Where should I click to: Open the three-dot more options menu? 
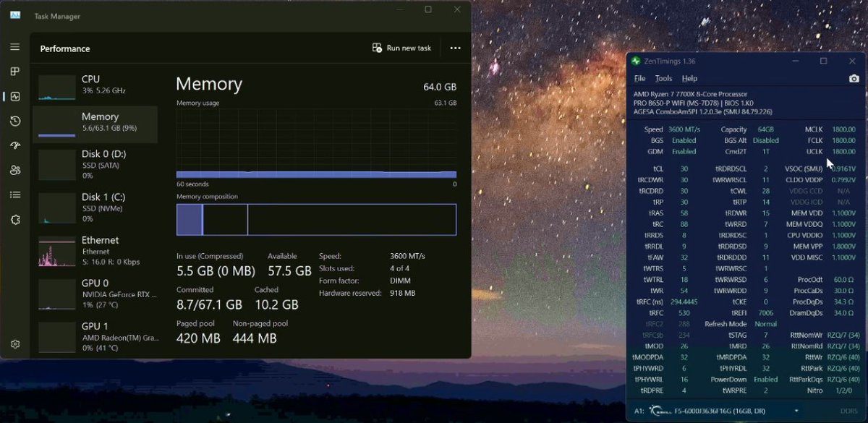click(455, 48)
